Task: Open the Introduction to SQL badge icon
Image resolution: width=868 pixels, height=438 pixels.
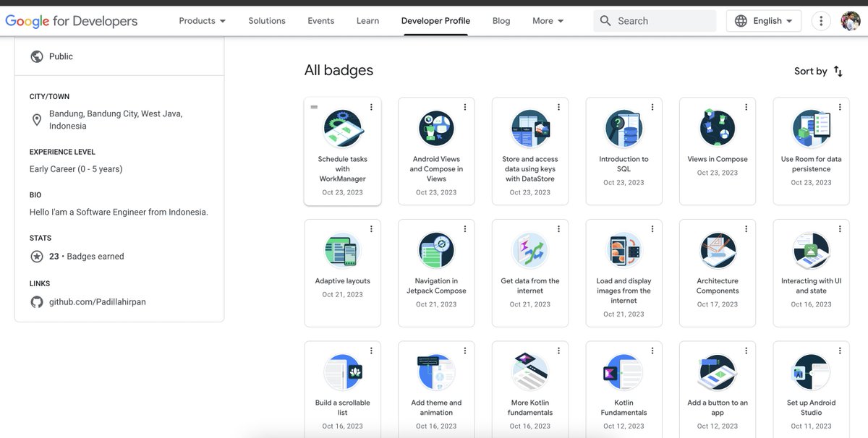Action: click(x=624, y=129)
